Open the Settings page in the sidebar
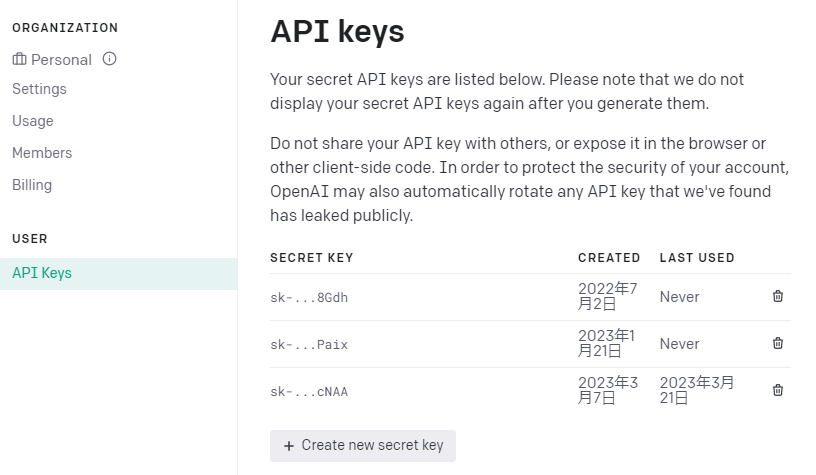 coord(39,89)
